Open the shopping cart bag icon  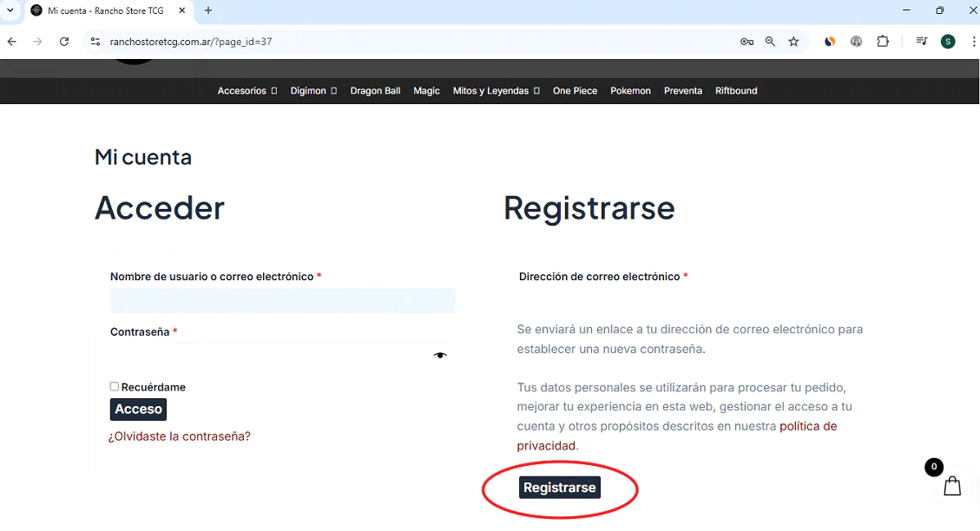952,486
